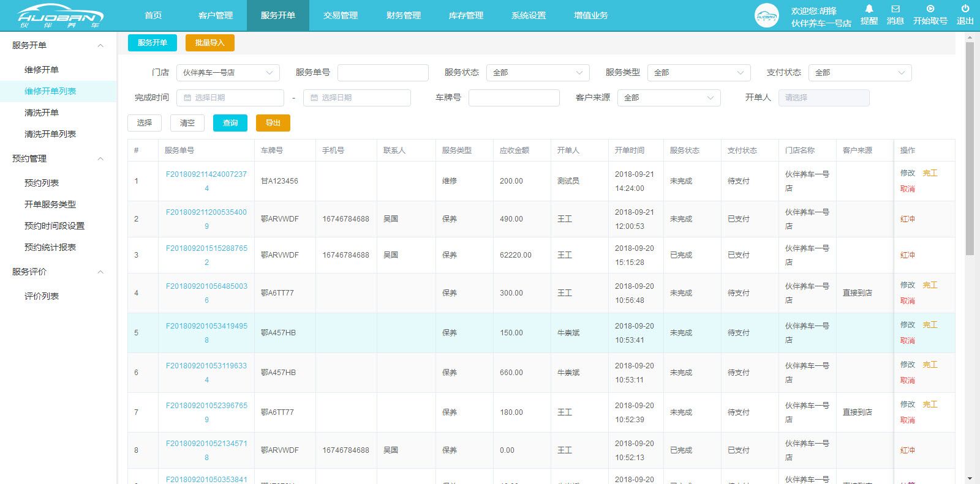Image resolution: width=980 pixels, height=484 pixels.
Task: Click calendar icon in end date field
Action: [x=314, y=98]
